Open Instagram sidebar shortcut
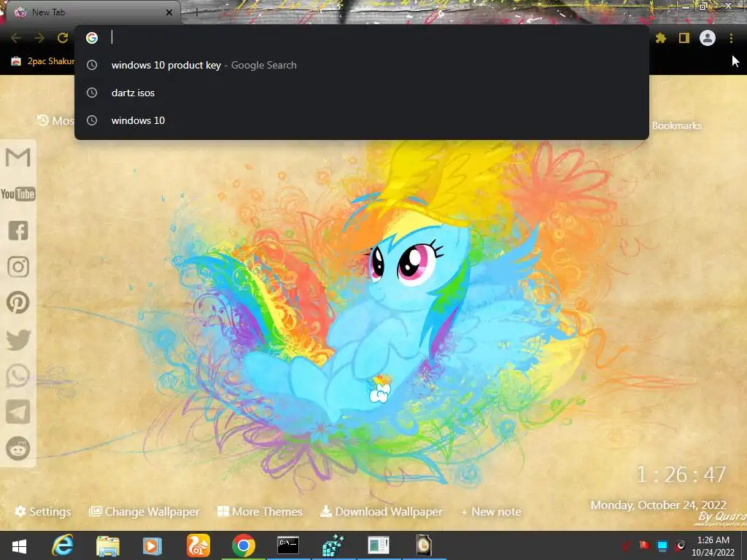The image size is (747, 560). [x=18, y=267]
